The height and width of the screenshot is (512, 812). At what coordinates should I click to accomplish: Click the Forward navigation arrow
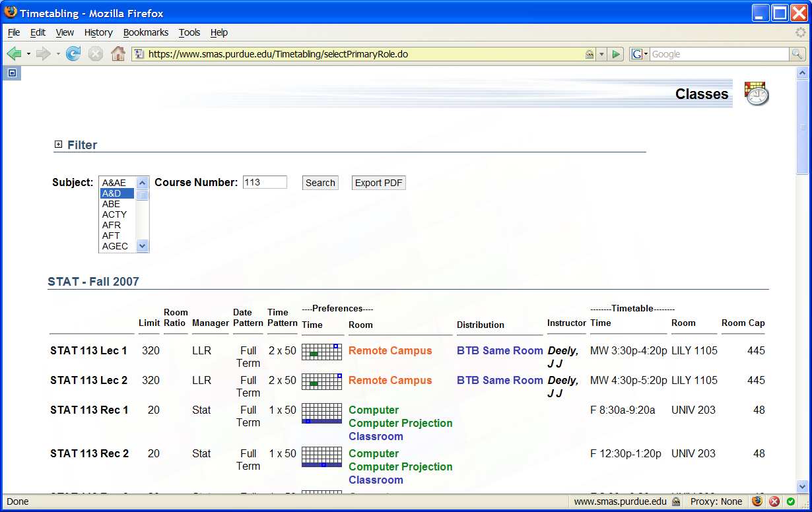coord(44,54)
